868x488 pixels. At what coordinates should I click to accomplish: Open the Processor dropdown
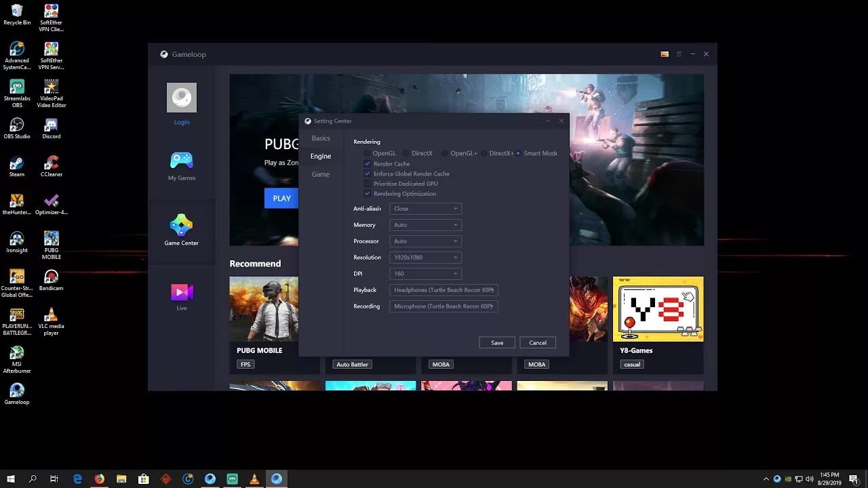click(x=426, y=241)
